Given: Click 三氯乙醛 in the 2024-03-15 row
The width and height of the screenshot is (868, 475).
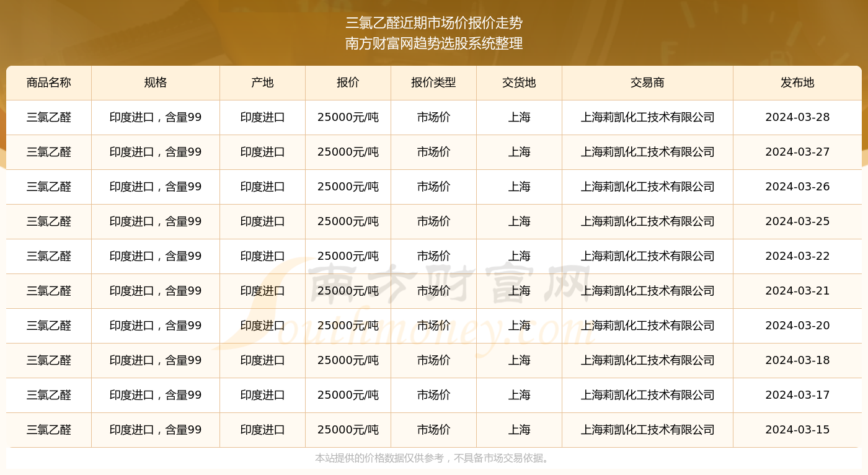Looking at the screenshot, I should (x=49, y=430).
